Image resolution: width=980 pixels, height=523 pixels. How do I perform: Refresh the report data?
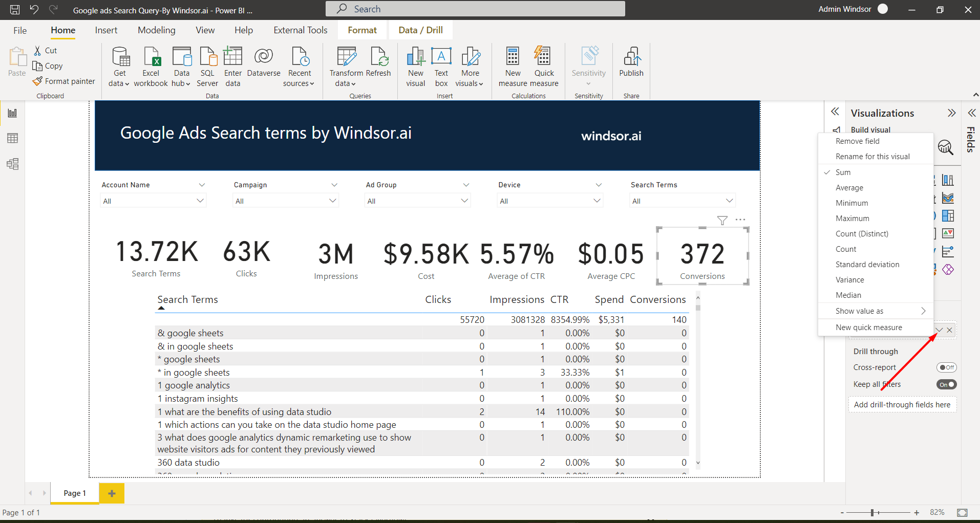pos(379,62)
